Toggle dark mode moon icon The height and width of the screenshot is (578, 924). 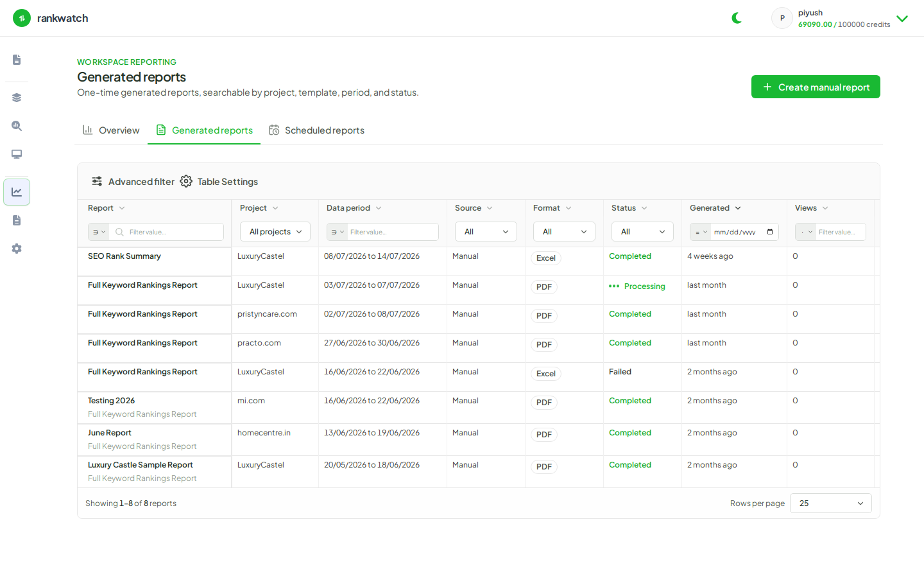coord(737,18)
